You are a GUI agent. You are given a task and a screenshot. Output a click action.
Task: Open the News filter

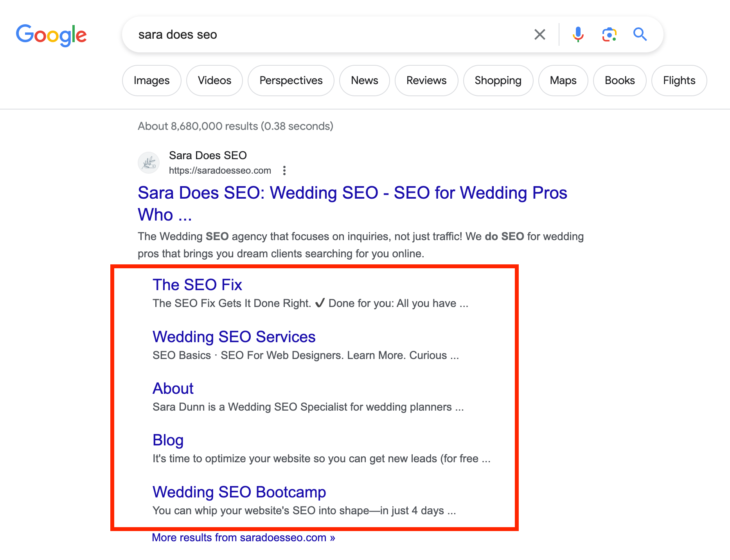(365, 81)
